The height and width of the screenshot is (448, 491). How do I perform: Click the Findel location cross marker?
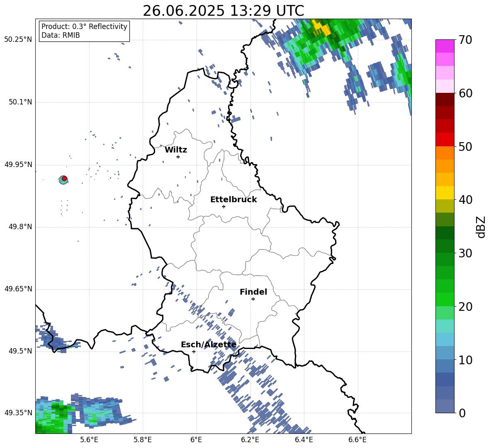click(x=253, y=299)
